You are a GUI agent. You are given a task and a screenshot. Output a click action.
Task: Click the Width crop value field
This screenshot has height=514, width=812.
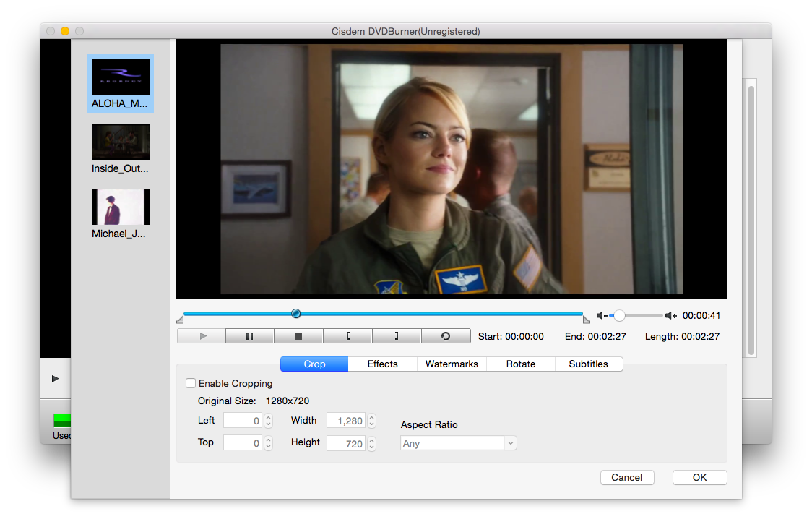(x=346, y=421)
